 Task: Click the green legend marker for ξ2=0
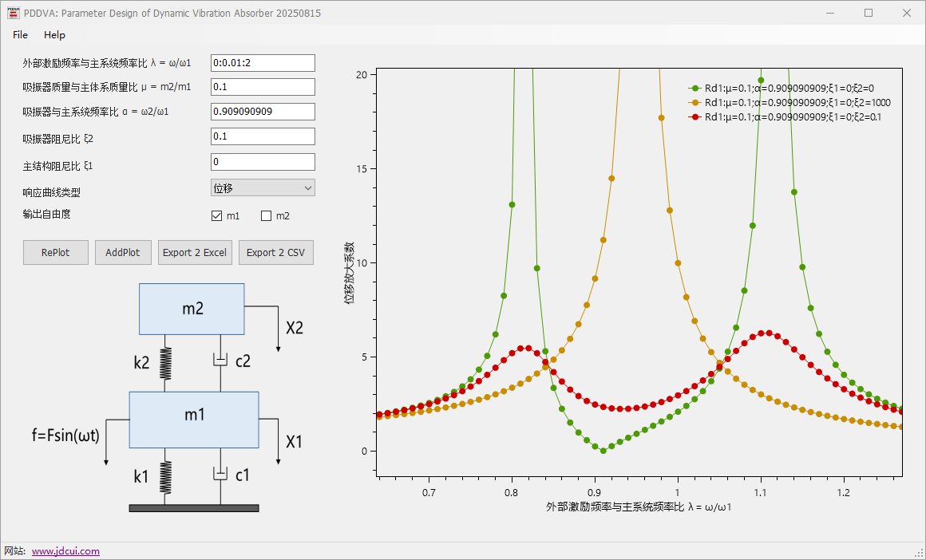point(695,89)
